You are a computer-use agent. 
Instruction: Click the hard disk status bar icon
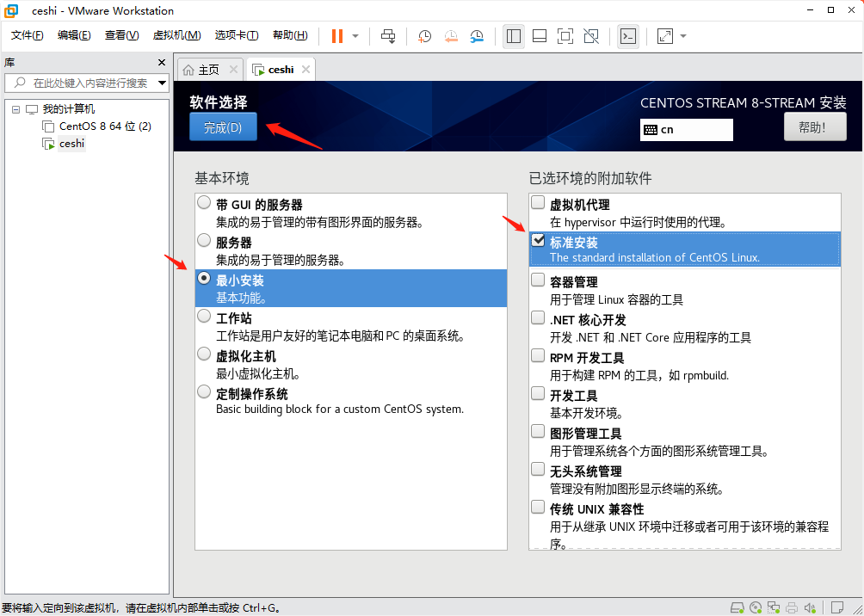(x=737, y=607)
